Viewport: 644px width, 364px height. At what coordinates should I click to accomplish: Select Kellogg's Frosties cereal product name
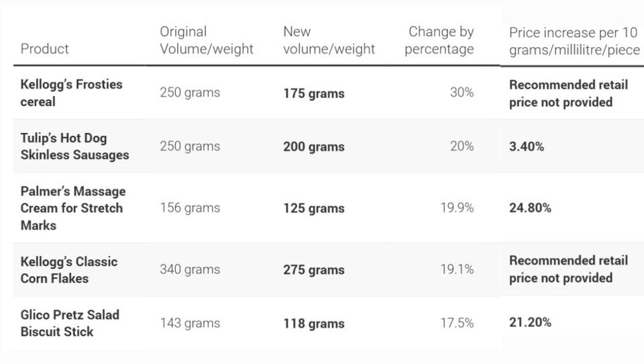(x=72, y=93)
